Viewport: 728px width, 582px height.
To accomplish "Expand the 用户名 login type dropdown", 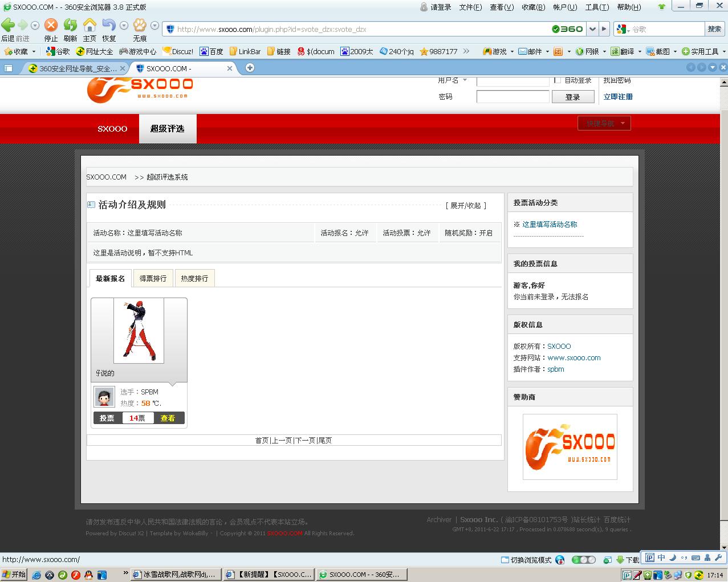I will tap(465, 80).
